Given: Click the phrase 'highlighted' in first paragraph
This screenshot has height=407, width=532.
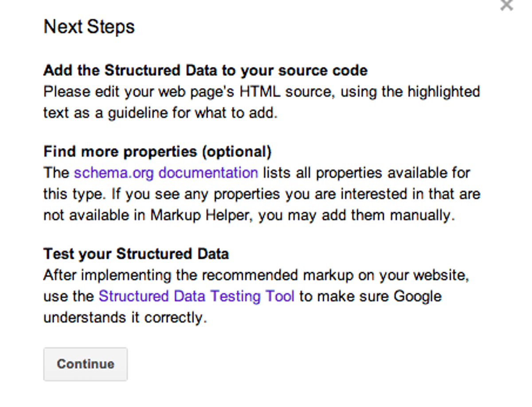Looking at the screenshot, I should pos(444,92).
